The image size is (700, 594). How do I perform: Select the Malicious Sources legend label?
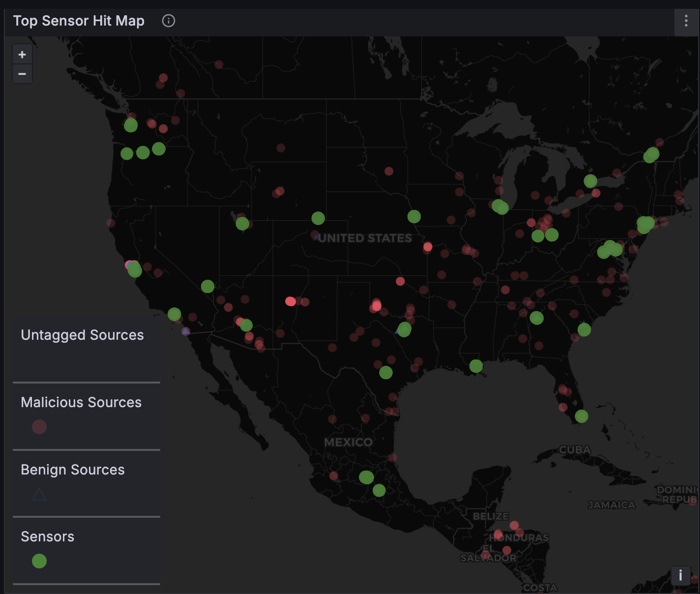[81, 402]
